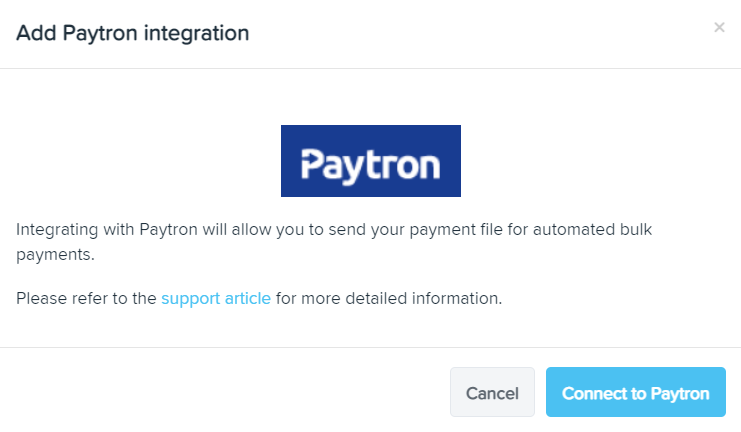Dismiss the dialog using the X icon
The height and width of the screenshot is (432, 741).
[x=719, y=27]
